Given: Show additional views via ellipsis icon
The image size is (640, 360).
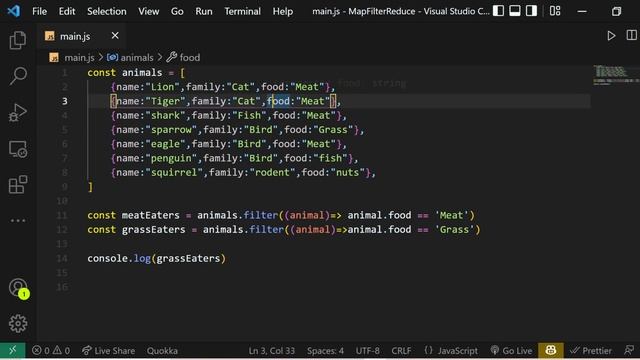Looking at the screenshot, I should 18,220.
